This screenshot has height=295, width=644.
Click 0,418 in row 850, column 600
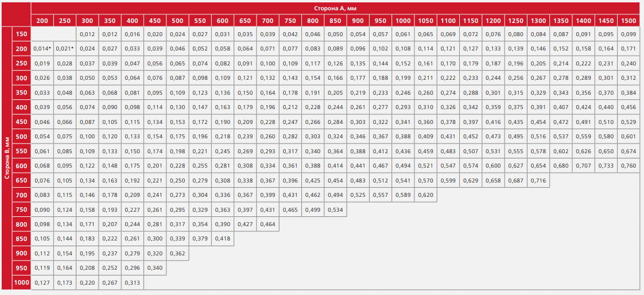pyautogui.click(x=222, y=239)
